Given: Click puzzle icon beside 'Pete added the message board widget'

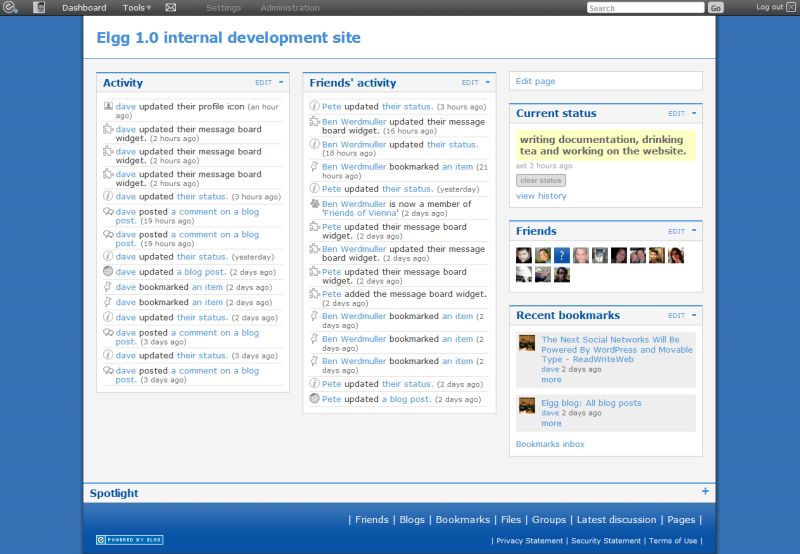Looking at the screenshot, I should [x=315, y=294].
